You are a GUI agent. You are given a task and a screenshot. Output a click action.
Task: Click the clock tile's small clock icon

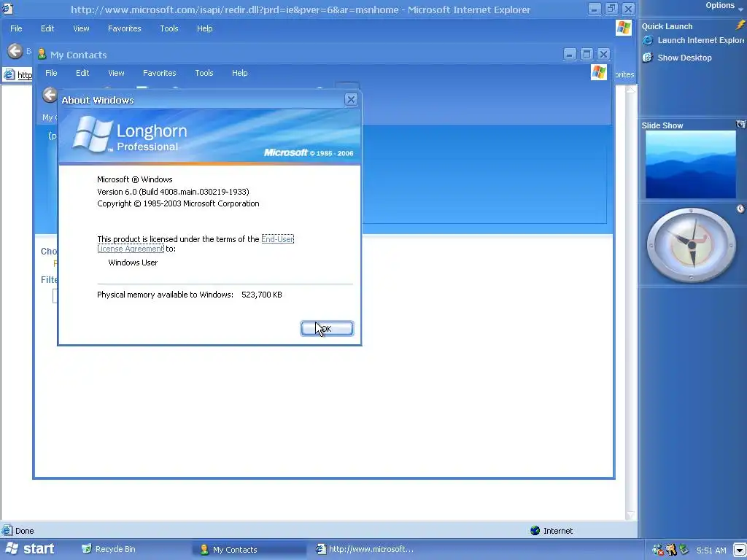pos(740,209)
